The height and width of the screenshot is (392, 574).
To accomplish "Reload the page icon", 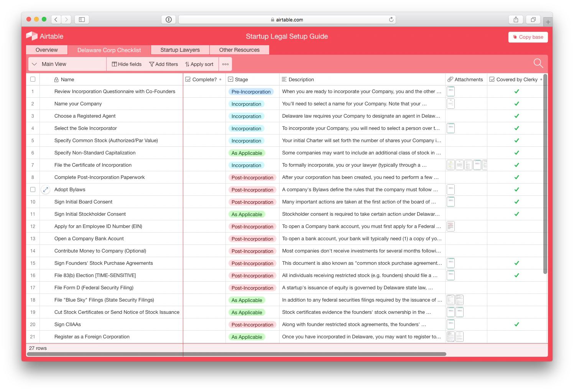I will (391, 20).
